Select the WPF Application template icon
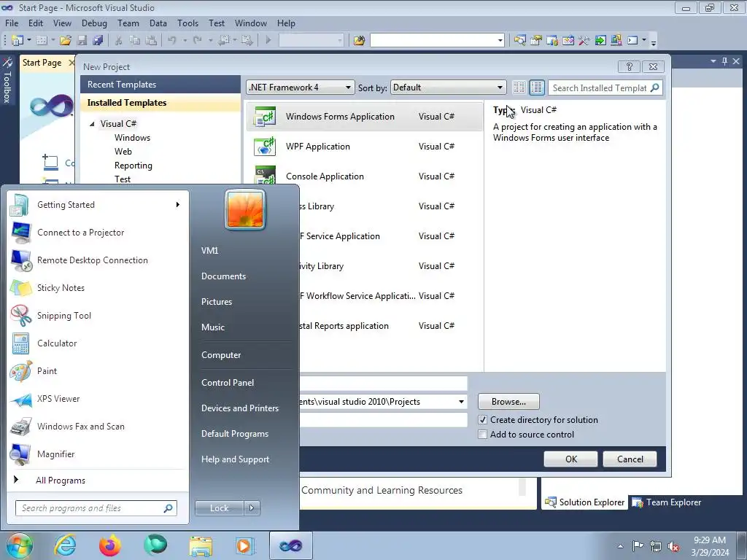Viewport: 747px width, 560px height. coord(266,147)
